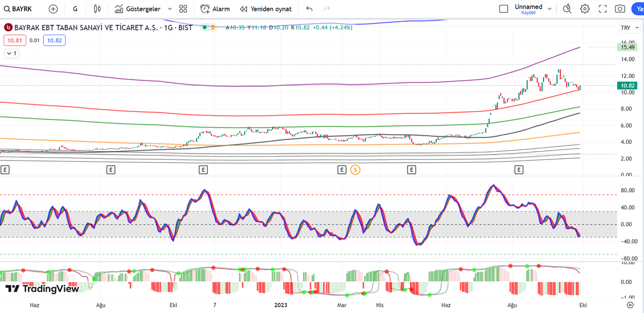
Task: Expand the favorite indicators chevron
Action: pyautogui.click(x=170, y=9)
